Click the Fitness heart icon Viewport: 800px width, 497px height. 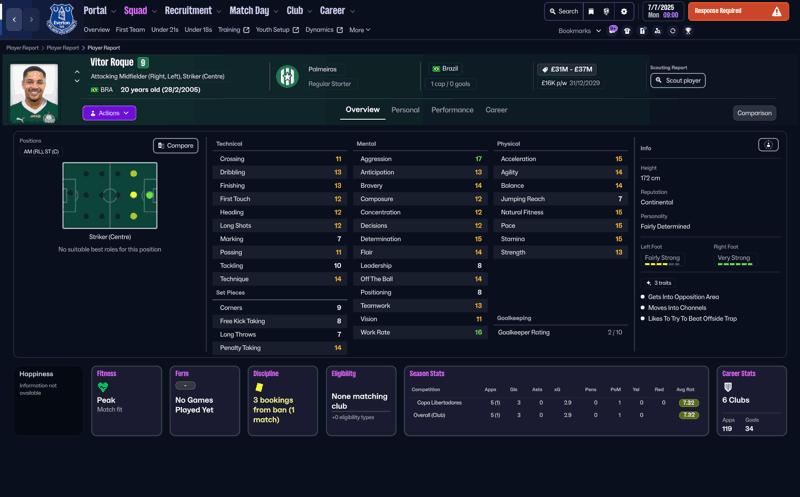click(103, 387)
